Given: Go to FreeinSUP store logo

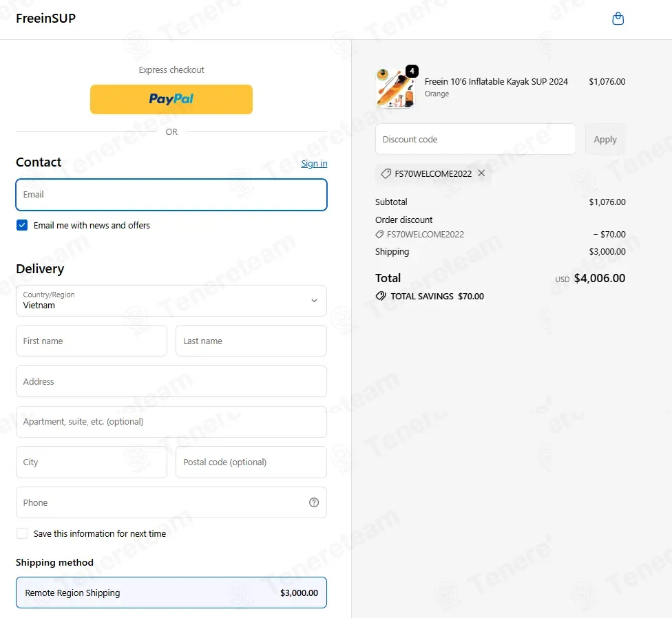Looking at the screenshot, I should [x=46, y=19].
